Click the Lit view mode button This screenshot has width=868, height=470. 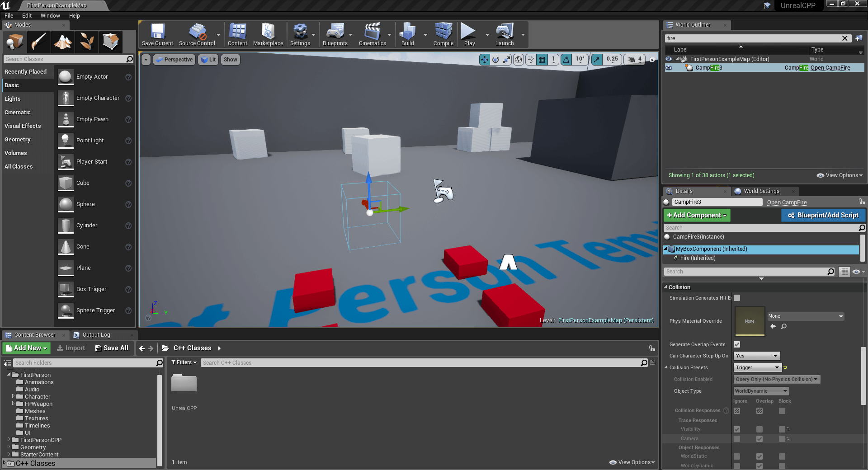coord(208,60)
